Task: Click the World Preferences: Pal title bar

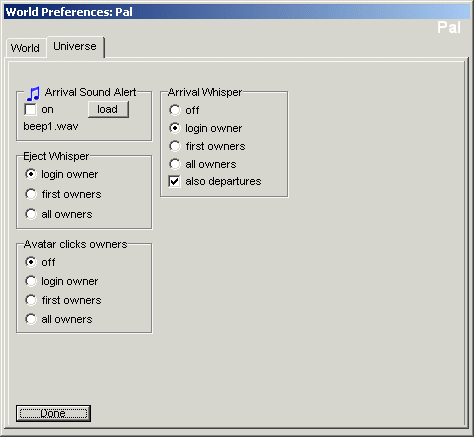Action: [237, 12]
